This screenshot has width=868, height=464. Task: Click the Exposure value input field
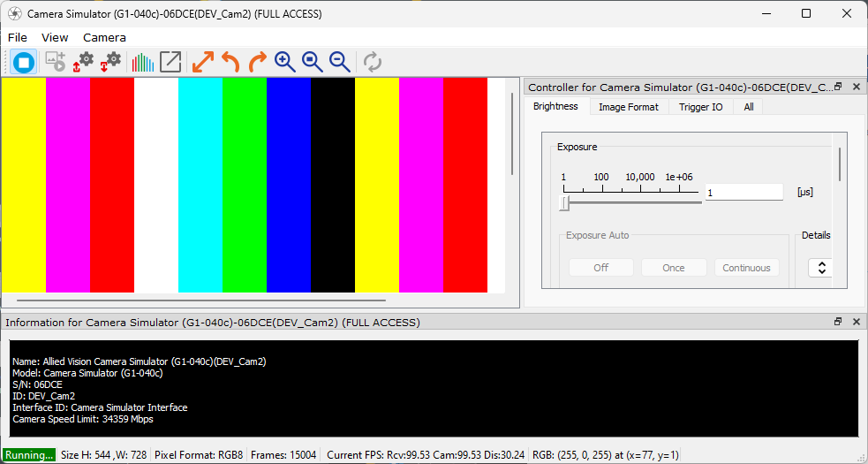pos(743,192)
